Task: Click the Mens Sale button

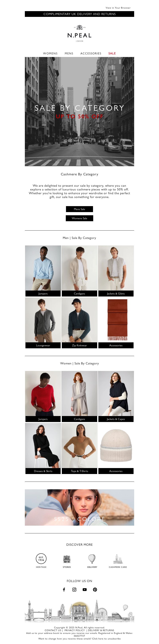Action: tap(79, 209)
